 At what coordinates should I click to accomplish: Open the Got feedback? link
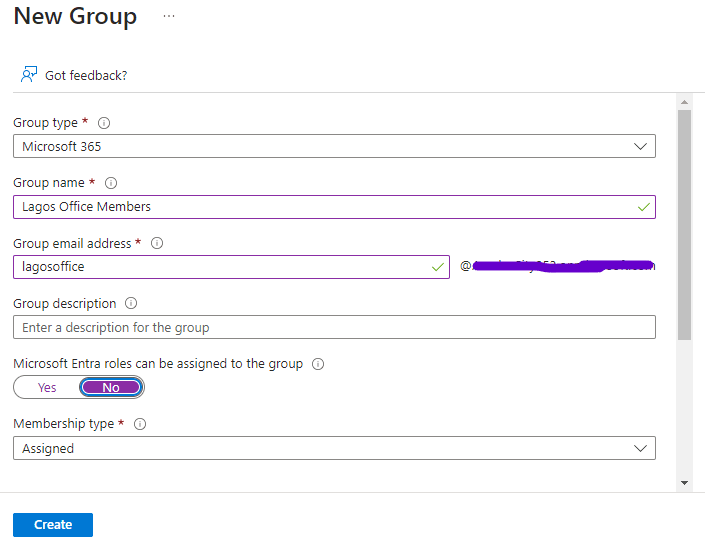[x=86, y=75]
